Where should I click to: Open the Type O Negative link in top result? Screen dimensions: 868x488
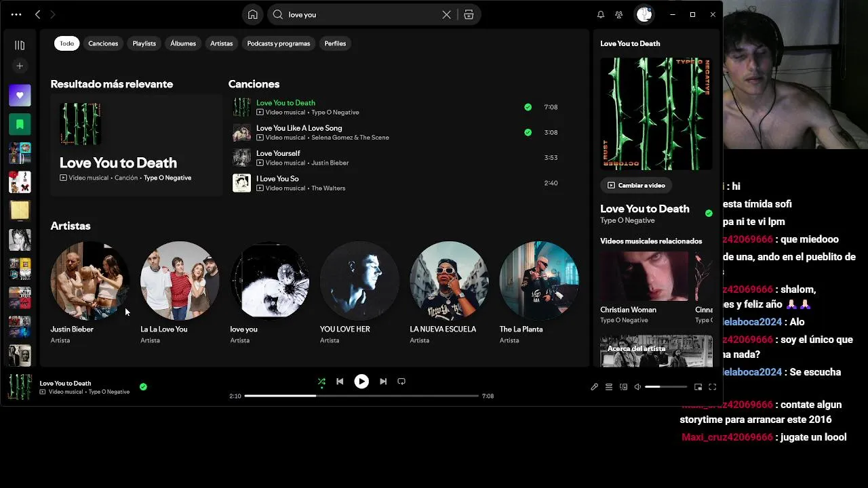tap(167, 178)
